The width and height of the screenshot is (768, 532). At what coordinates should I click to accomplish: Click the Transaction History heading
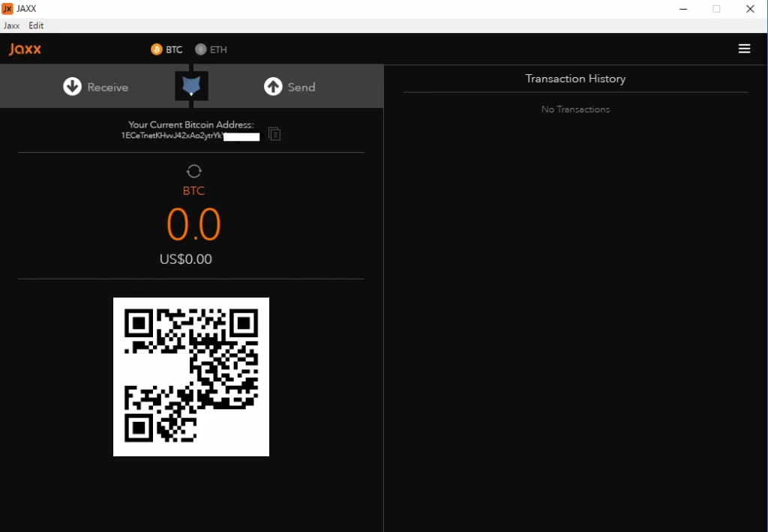coord(575,79)
